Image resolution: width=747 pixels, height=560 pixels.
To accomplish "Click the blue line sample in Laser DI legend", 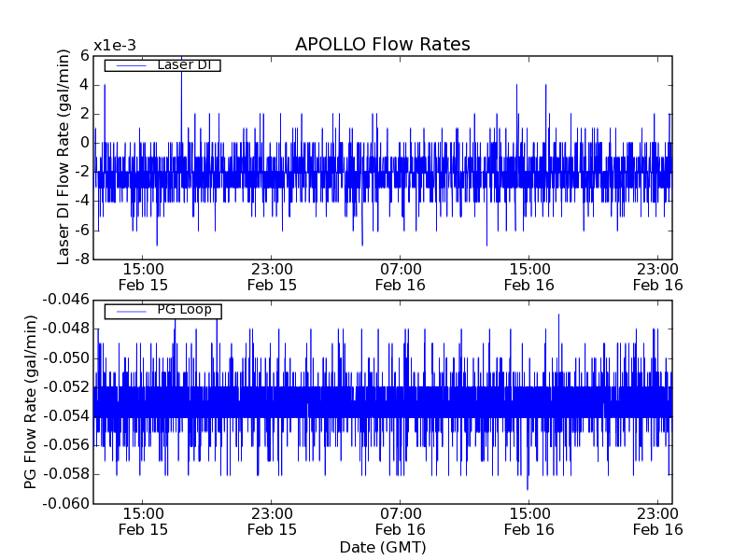I will tap(130, 65).
